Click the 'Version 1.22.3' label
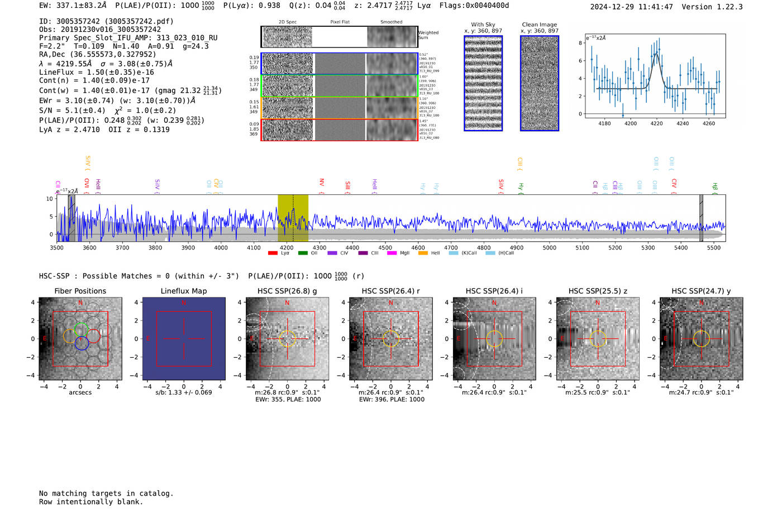The width and height of the screenshot is (782, 532). [712, 7]
